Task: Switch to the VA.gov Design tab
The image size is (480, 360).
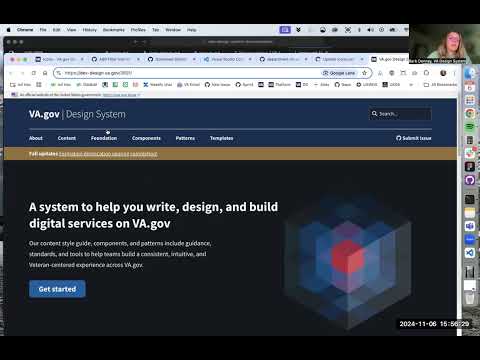Action: point(389,59)
